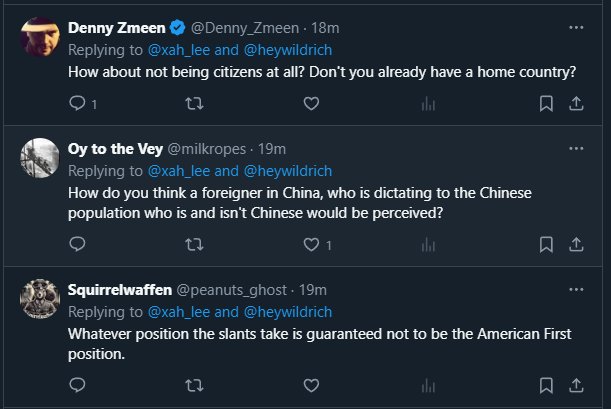Retweet Oy to the Vey's tweet
This screenshot has height=409, width=611.
[x=194, y=244]
